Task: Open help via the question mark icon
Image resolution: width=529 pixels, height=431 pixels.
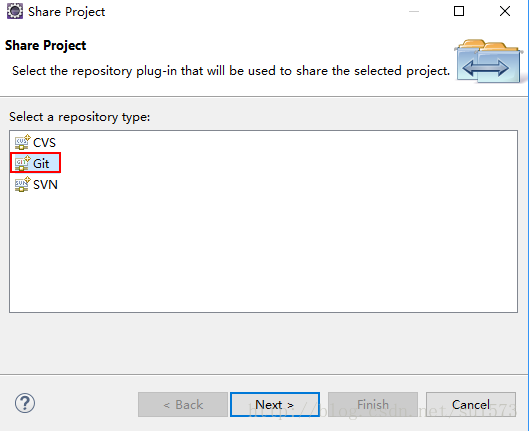Action: (x=25, y=403)
